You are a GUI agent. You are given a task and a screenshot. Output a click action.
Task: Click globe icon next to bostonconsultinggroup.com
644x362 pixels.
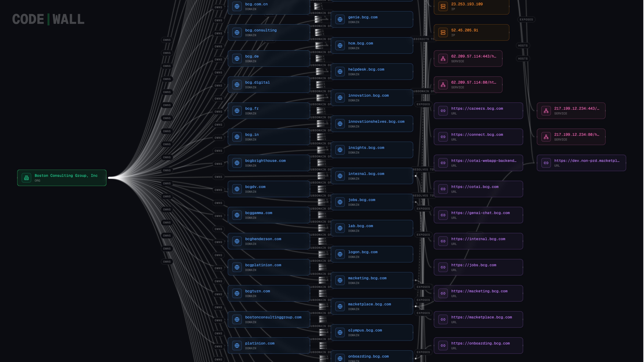click(x=237, y=320)
